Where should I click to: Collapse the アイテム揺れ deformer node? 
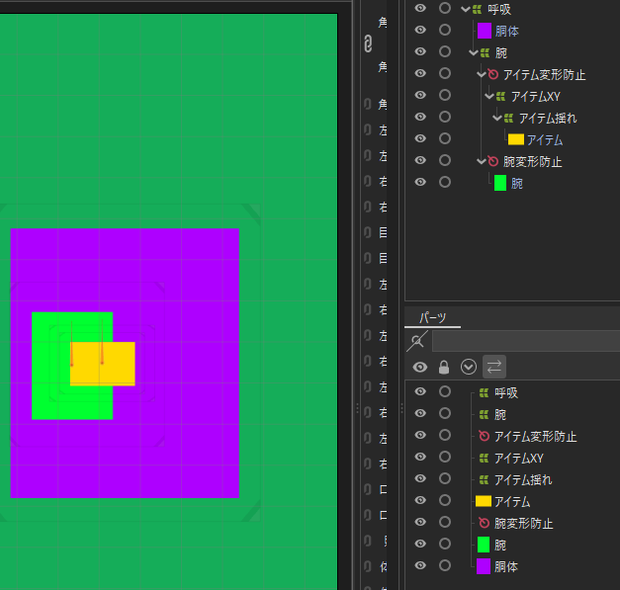[497, 117]
